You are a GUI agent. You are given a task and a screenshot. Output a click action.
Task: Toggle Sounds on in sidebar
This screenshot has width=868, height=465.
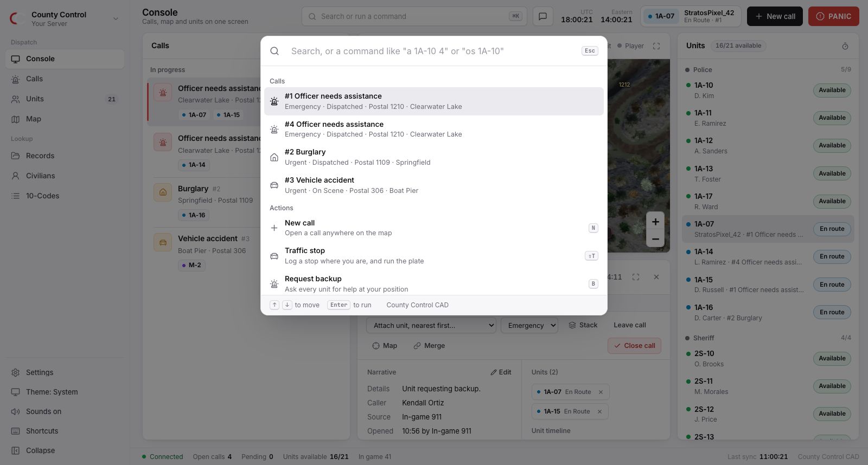[65, 411]
